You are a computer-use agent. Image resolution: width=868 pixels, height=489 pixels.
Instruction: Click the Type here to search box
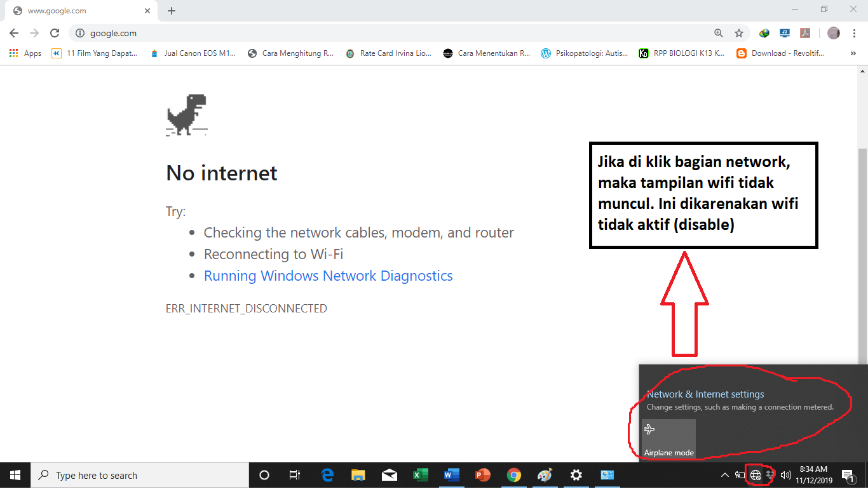point(140,475)
